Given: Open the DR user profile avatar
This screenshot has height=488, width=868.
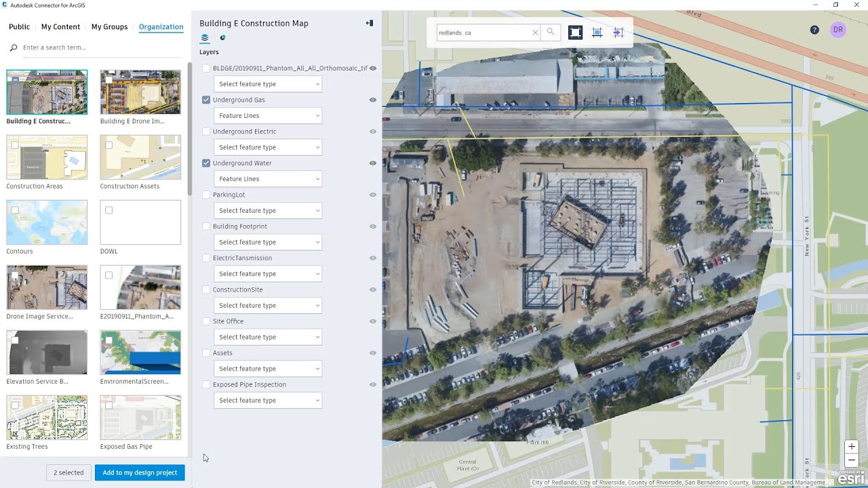Looking at the screenshot, I should coord(838,30).
